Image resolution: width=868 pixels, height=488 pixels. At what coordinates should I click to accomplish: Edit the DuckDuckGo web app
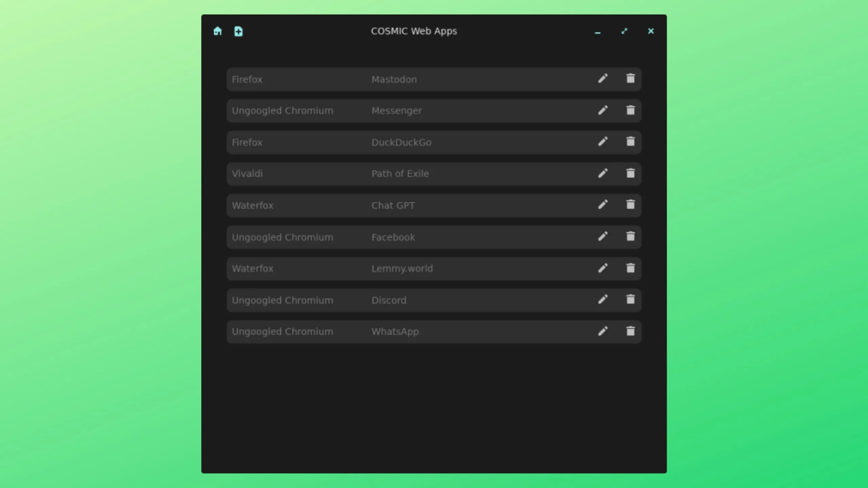tap(603, 142)
